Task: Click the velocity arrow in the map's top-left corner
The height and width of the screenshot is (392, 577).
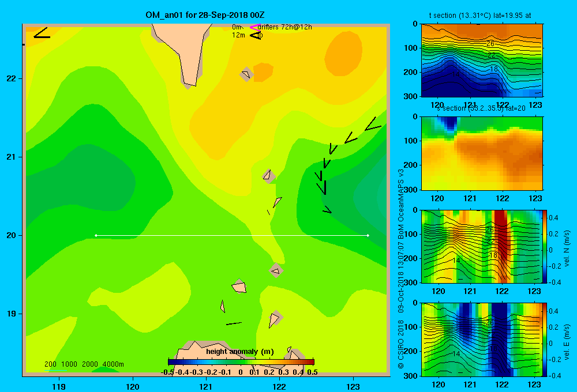Action: 42,33
